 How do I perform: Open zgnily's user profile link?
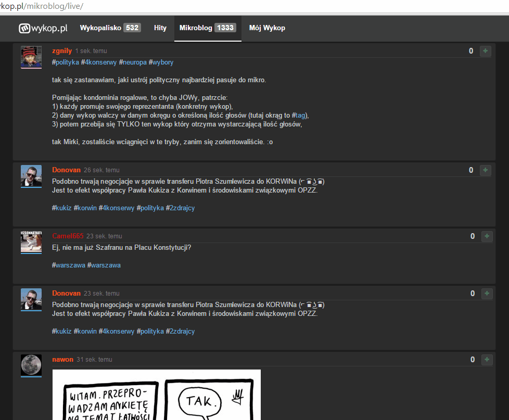pos(62,51)
